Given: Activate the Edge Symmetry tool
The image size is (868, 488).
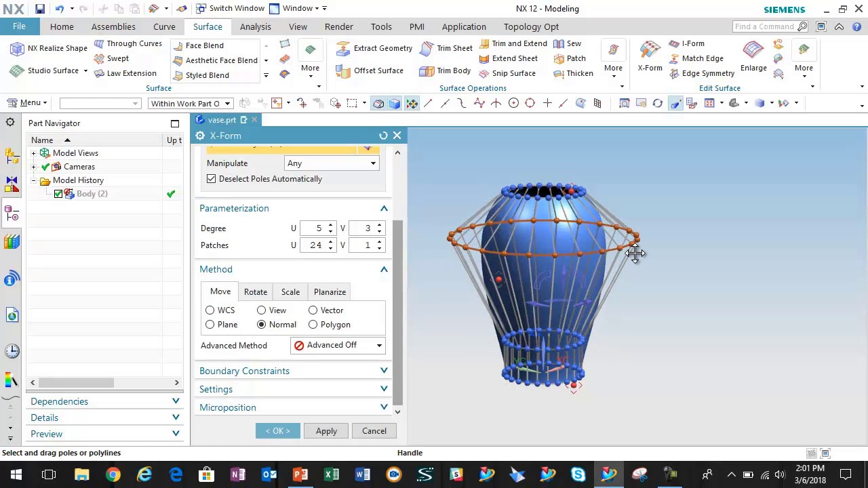Looking at the screenshot, I should (x=702, y=73).
